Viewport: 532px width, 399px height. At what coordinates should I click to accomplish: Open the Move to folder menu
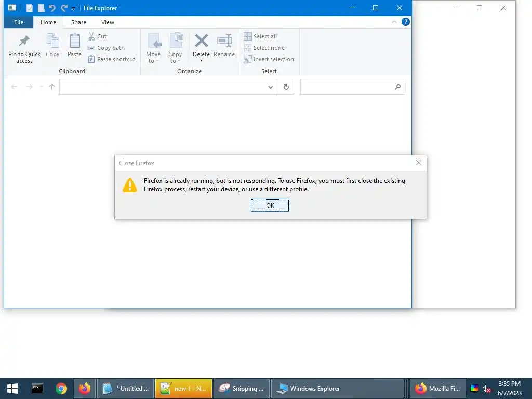point(153,48)
